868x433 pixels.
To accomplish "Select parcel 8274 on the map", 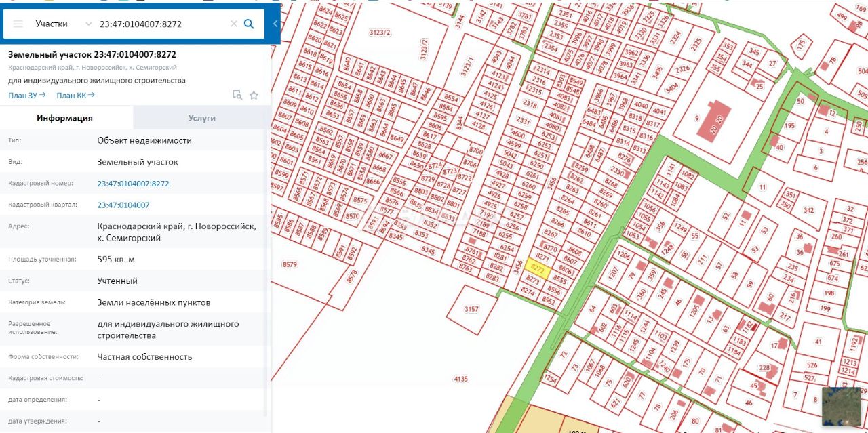I will (528, 290).
